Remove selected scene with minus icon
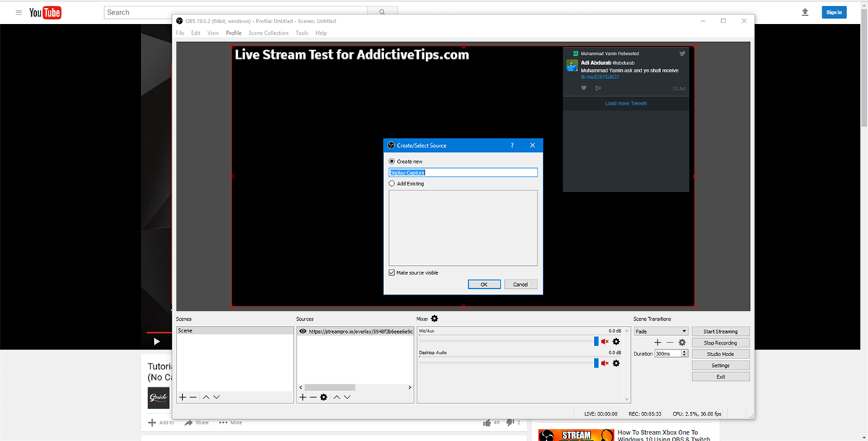Image resolution: width=868 pixels, height=441 pixels. [193, 397]
